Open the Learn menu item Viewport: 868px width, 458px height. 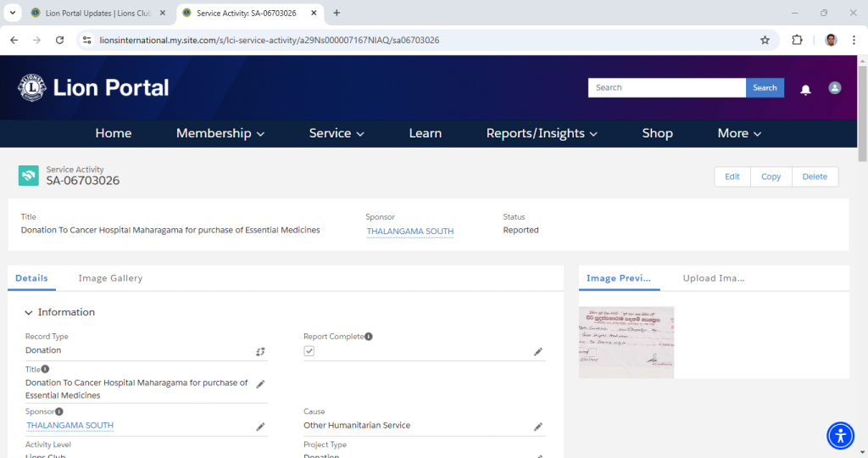[x=426, y=133]
